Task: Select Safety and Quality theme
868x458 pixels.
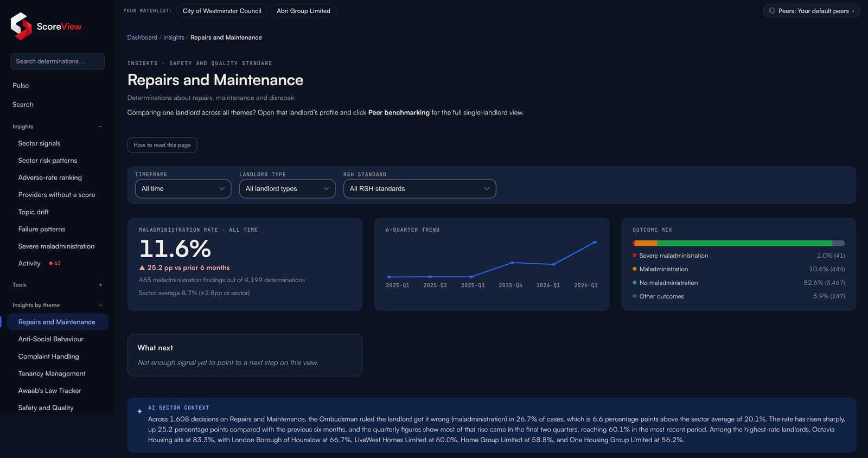Action: [46, 408]
